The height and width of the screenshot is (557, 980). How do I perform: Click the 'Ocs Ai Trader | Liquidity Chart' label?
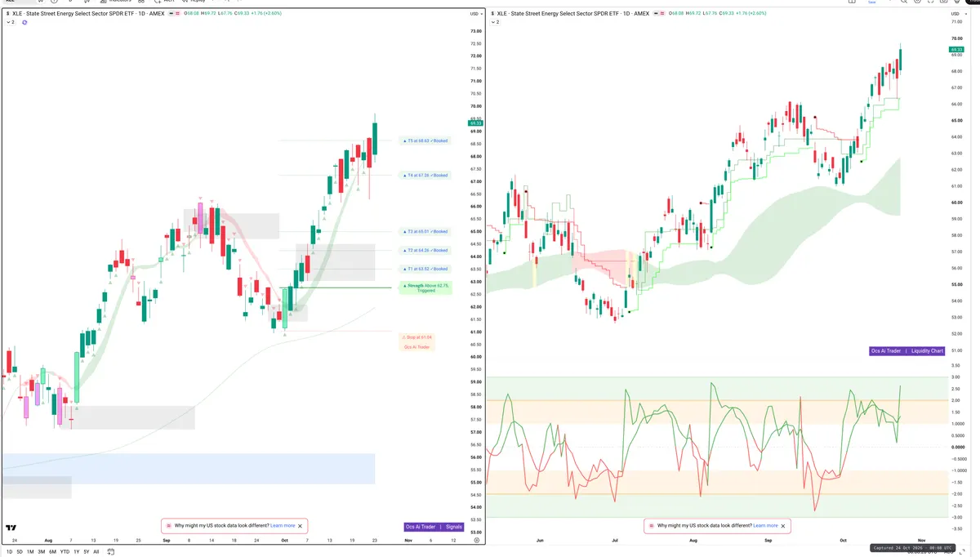pos(907,350)
